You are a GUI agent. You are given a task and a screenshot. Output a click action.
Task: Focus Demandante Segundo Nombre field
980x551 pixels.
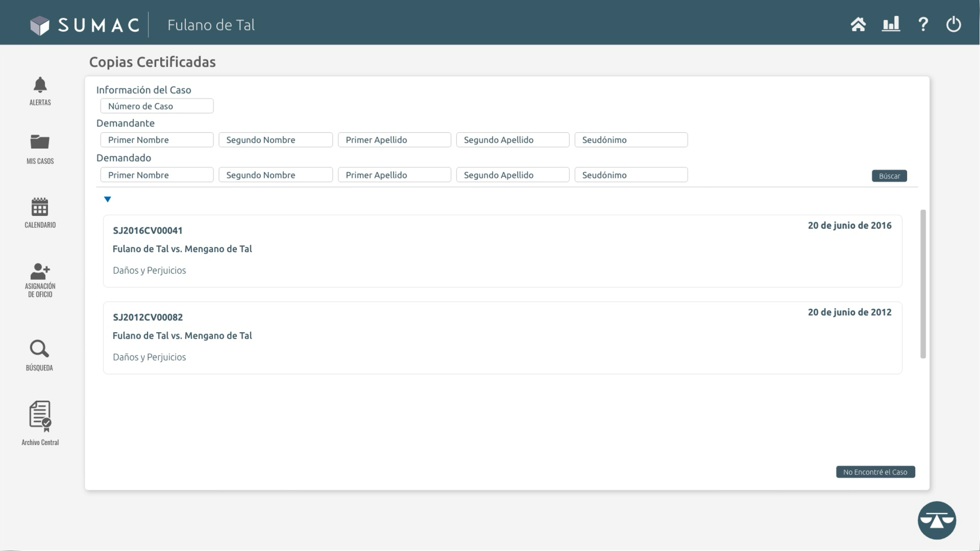pyautogui.click(x=275, y=140)
